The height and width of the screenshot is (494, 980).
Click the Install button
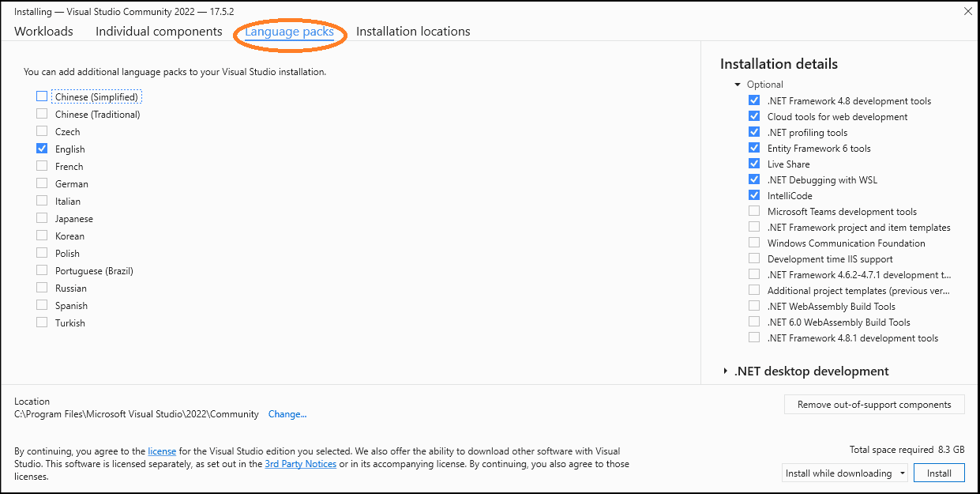[939, 472]
